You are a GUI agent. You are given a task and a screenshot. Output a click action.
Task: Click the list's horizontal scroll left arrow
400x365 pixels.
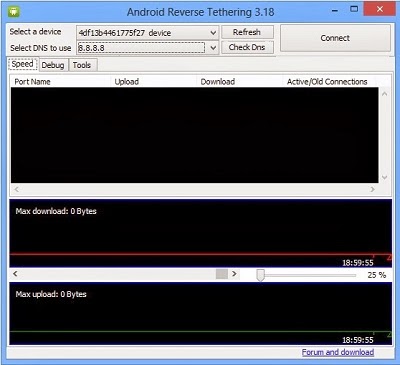click(17, 189)
